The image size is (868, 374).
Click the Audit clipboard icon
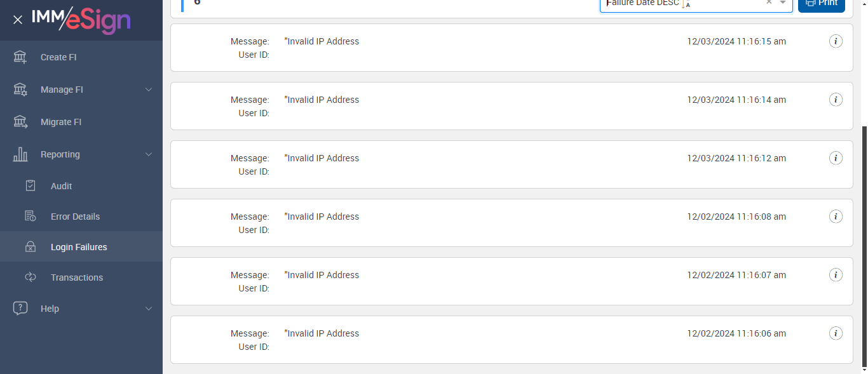(31, 186)
